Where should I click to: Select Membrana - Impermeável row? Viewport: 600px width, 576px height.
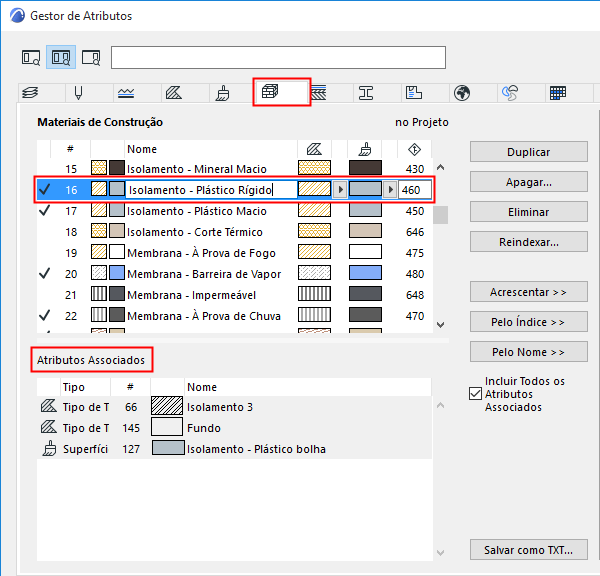(x=235, y=295)
